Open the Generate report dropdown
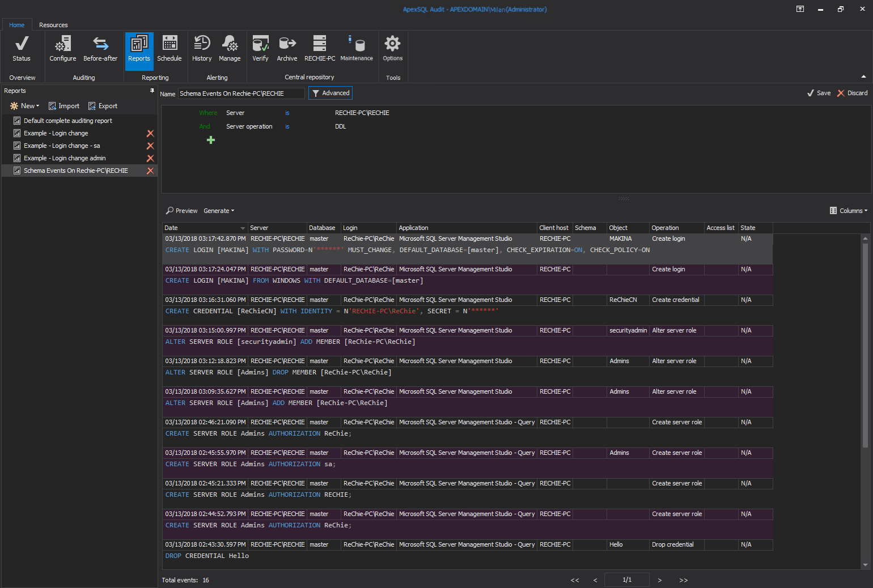Image resolution: width=873 pixels, height=588 pixels. click(219, 210)
